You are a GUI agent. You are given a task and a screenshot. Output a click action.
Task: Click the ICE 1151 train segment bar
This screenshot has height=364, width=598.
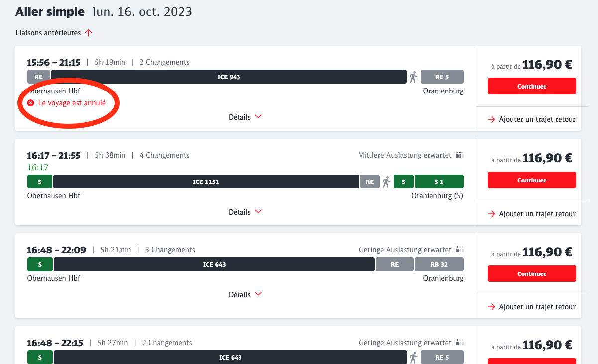pyautogui.click(x=206, y=182)
